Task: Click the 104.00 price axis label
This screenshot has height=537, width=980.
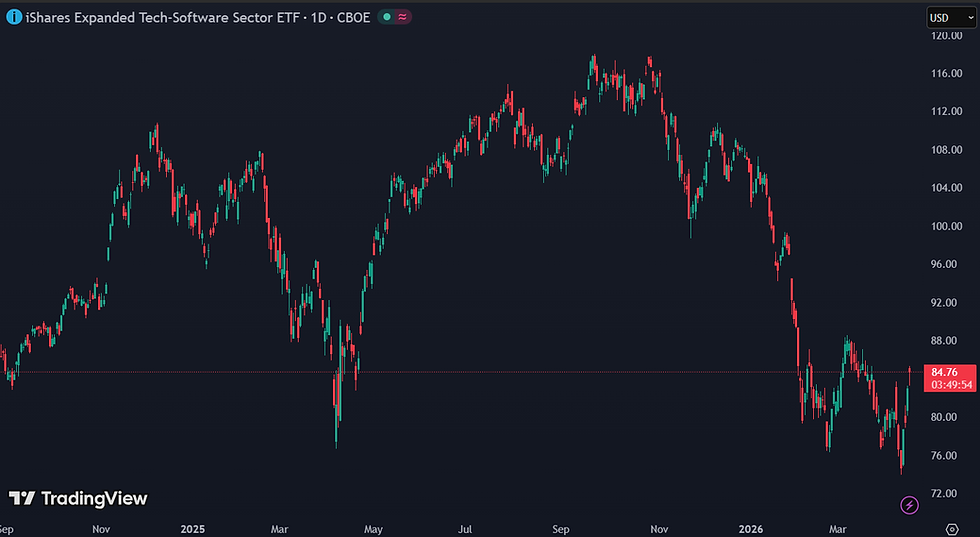Action: click(x=947, y=188)
